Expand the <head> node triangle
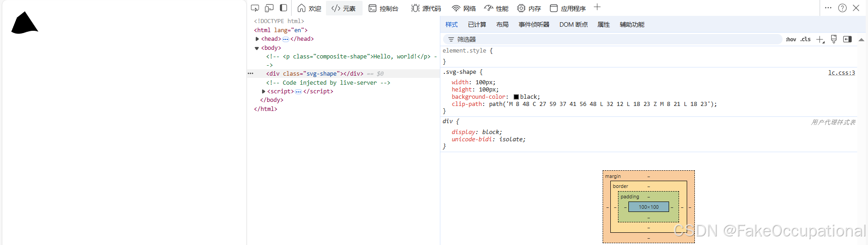 [257, 39]
